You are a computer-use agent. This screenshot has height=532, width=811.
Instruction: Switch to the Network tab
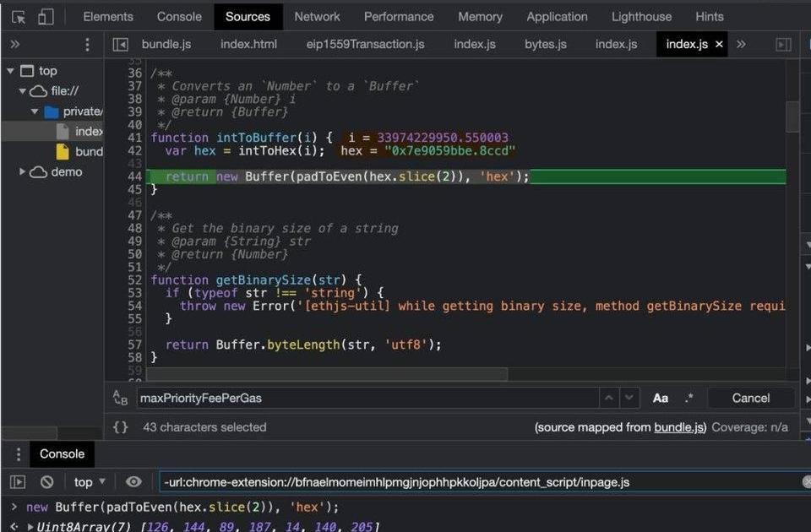317,17
